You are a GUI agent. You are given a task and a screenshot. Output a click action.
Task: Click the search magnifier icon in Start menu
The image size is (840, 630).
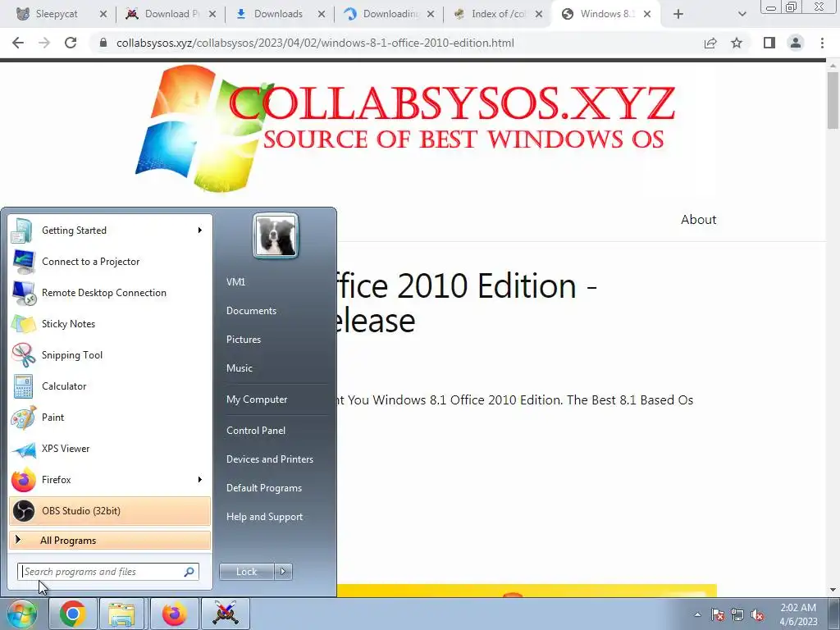click(189, 572)
